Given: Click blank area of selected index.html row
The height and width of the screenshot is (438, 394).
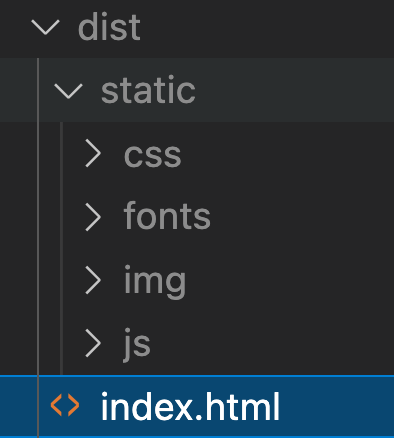Looking at the screenshot, I should (x=337, y=406).
